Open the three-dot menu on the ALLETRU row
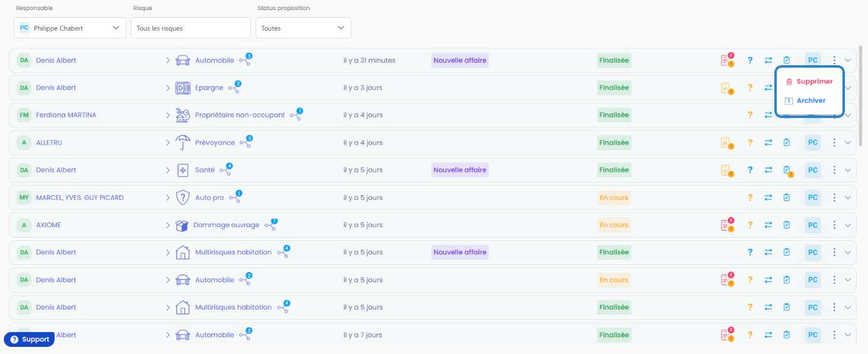This screenshot has width=868, height=354. [x=834, y=142]
